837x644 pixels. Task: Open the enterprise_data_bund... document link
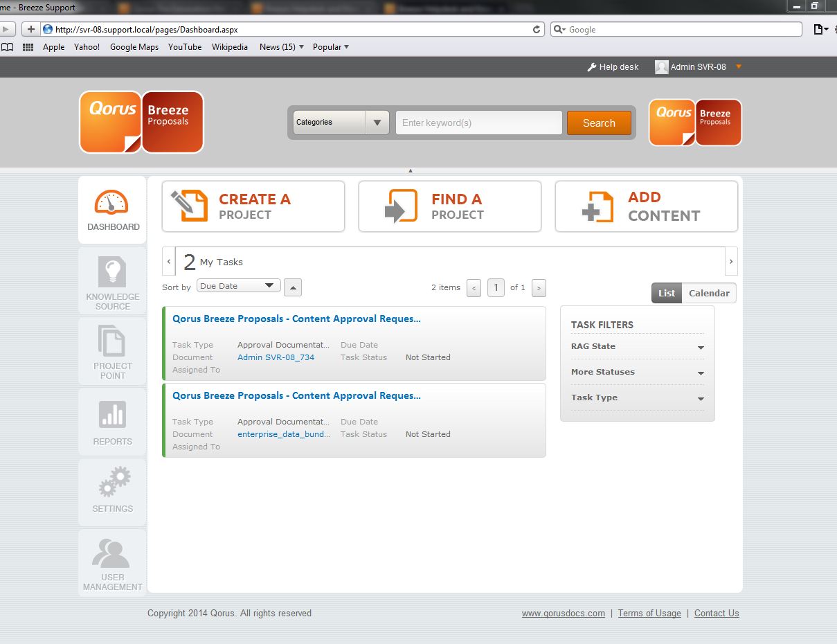pyautogui.click(x=284, y=434)
